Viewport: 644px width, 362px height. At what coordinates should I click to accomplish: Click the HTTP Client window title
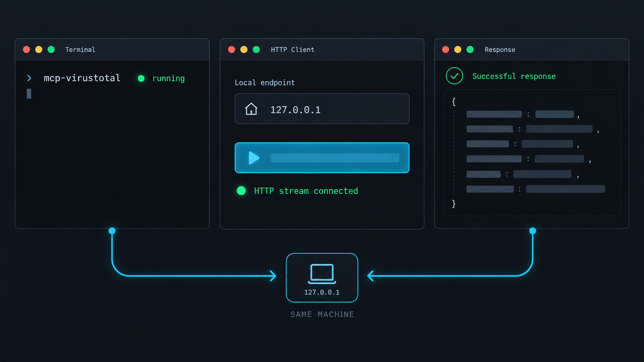[x=292, y=50]
